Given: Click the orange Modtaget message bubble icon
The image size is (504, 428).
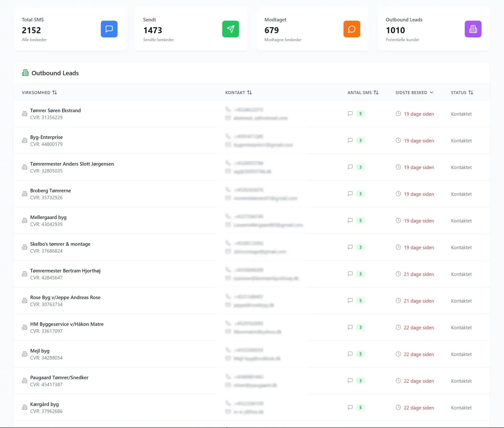Looking at the screenshot, I should pos(352,29).
